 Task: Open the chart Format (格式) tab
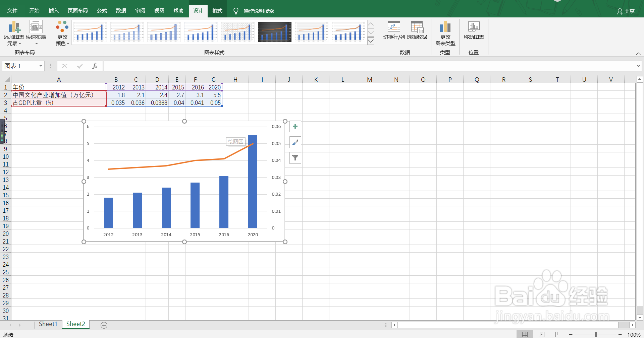pos(217,11)
